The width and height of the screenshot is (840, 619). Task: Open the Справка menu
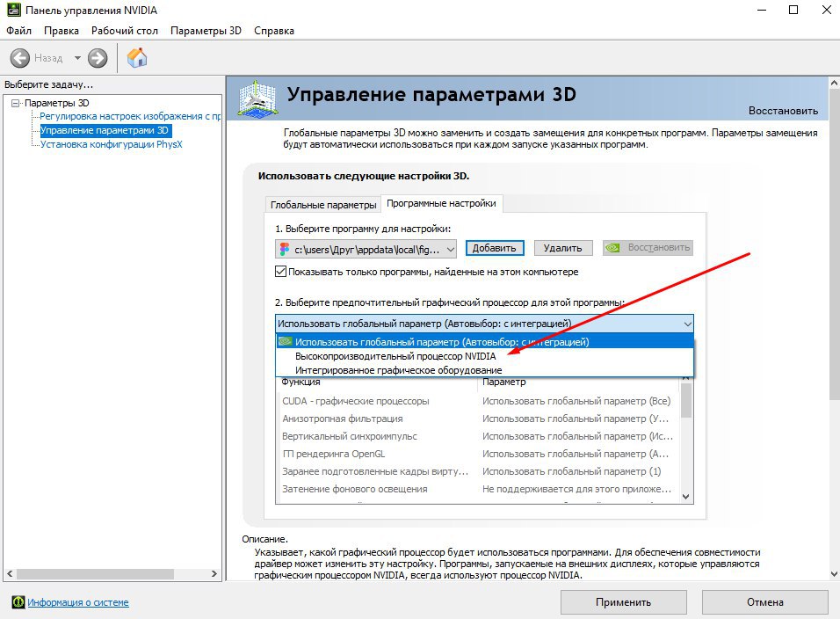tap(274, 31)
